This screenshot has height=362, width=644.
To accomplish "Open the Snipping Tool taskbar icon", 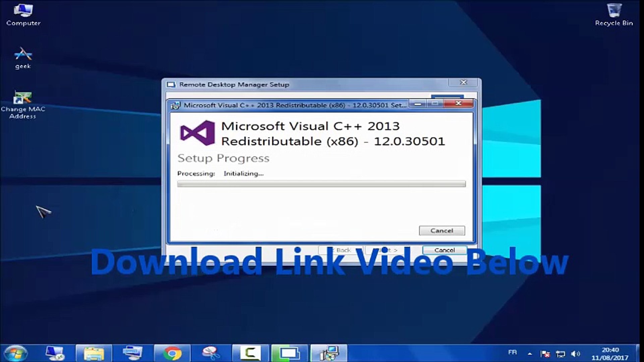I will coord(211,353).
